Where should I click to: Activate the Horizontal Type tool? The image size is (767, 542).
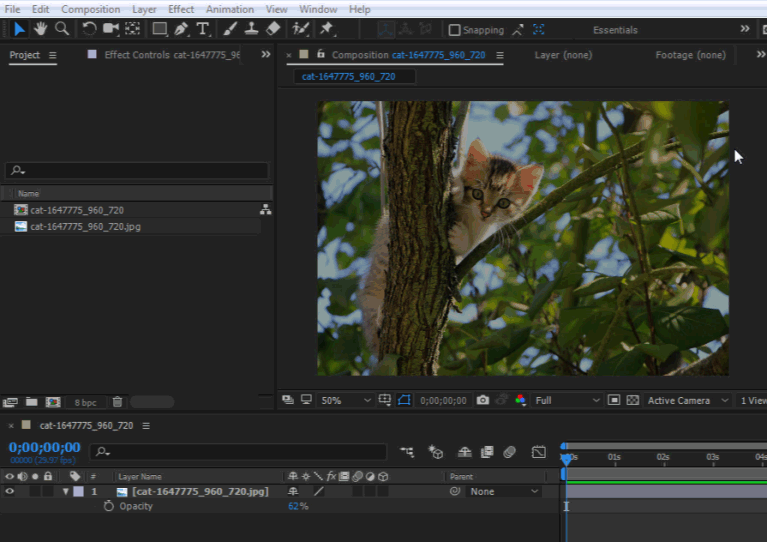point(203,29)
